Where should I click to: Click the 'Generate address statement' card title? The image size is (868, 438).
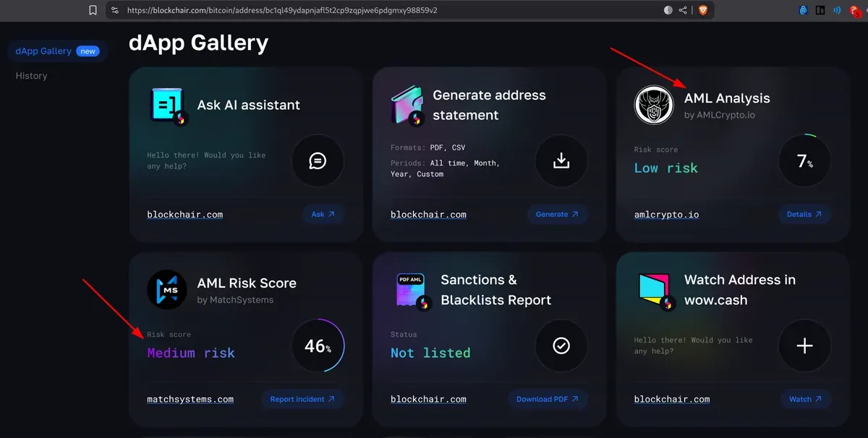(490, 105)
